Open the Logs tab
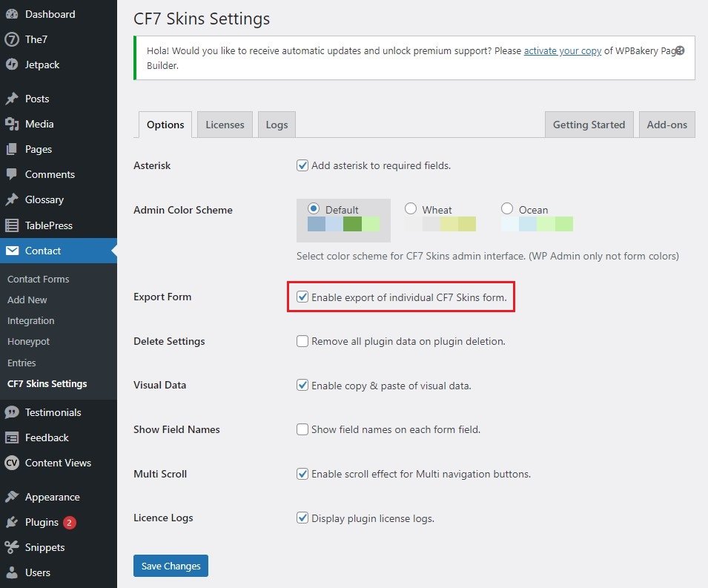 coord(277,125)
